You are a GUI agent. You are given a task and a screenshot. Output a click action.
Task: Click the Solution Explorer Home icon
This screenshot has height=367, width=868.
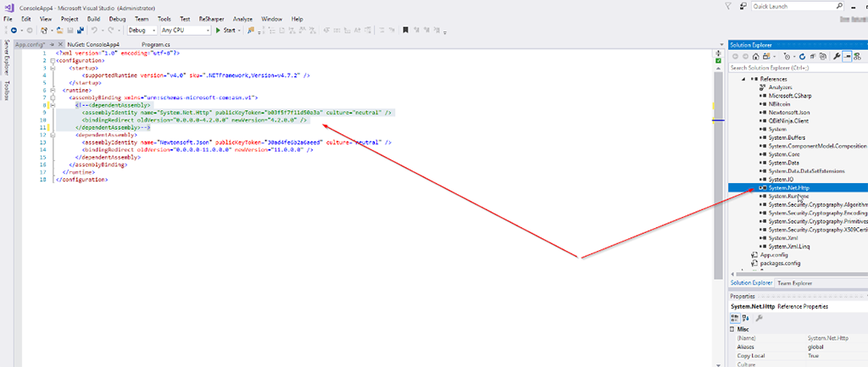[757, 56]
